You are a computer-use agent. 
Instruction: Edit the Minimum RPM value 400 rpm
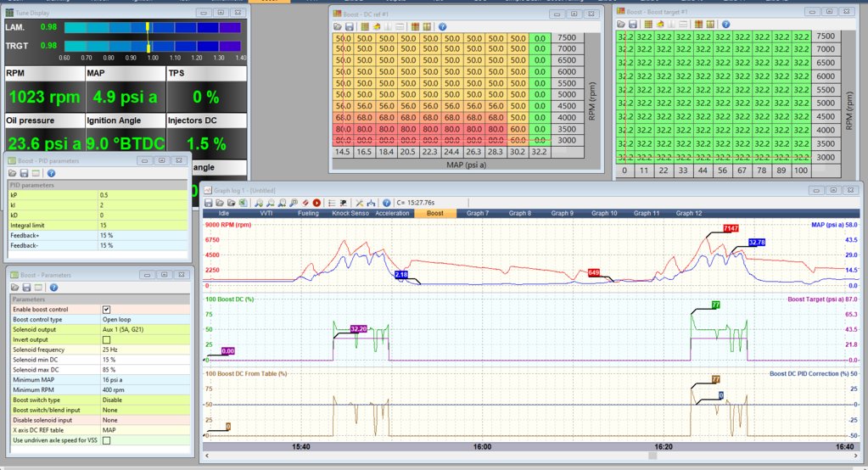pyautogui.click(x=145, y=389)
